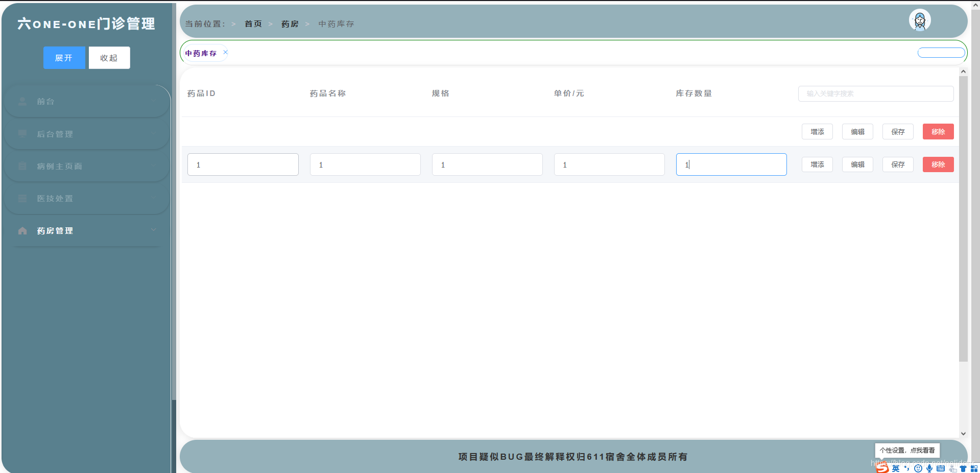Image resolution: width=980 pixels, height=473 pixels.
Task: Click the IME microphone voice input icon
Action: (929, 468)
